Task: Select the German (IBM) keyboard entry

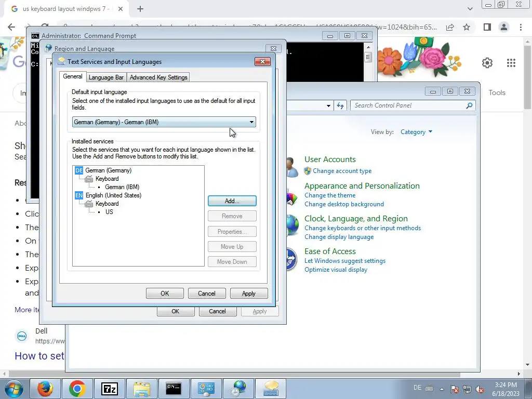Action: (122, 187)
